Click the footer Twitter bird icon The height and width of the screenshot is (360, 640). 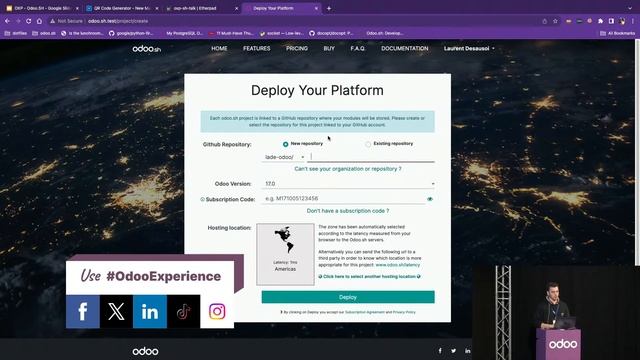[453, 351]
